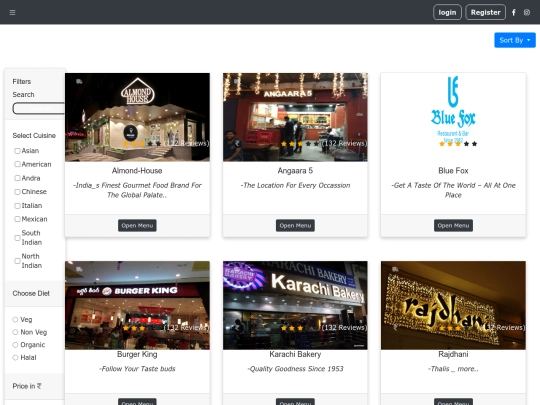This screenshot has width=540, height=405.
Task: Click the delivery icon on Burger King card
Action: [x=79, y=270]
